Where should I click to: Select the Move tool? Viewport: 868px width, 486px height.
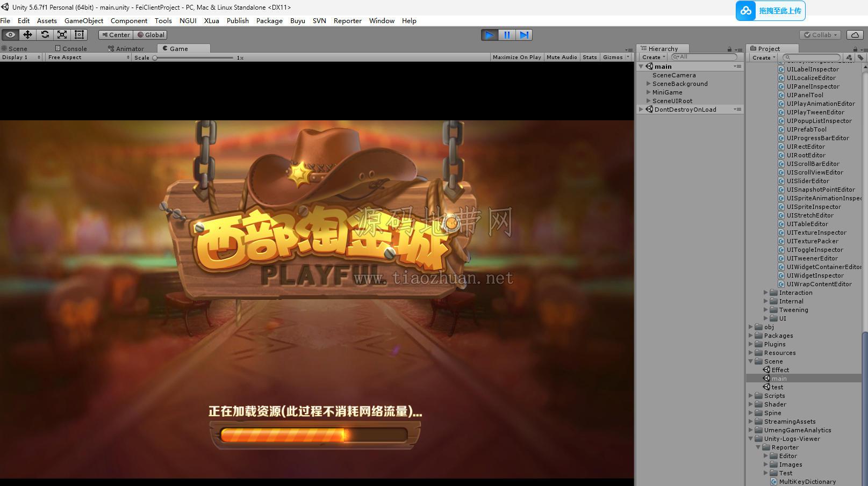tap(27, 35)
